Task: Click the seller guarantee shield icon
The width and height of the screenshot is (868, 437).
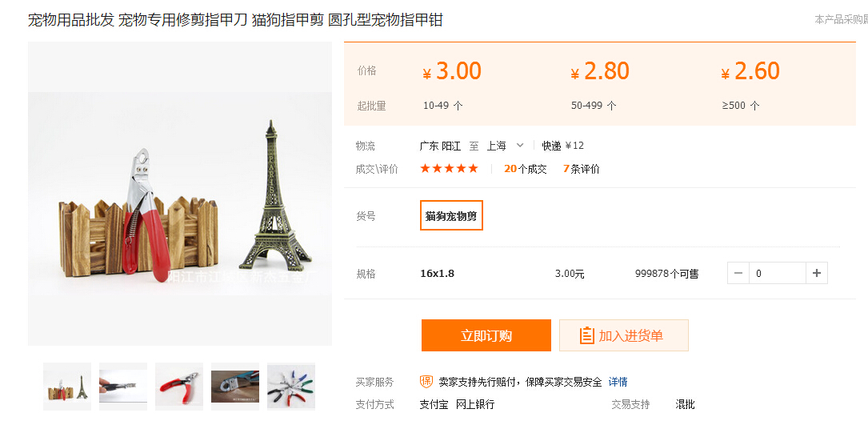Action: [x=426, y=382]
